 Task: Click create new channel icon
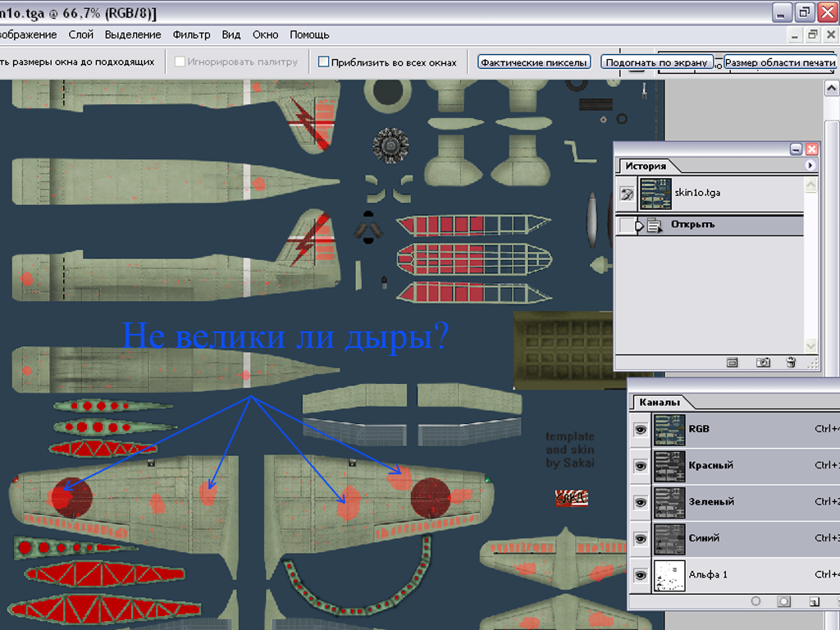click(814, 601)
